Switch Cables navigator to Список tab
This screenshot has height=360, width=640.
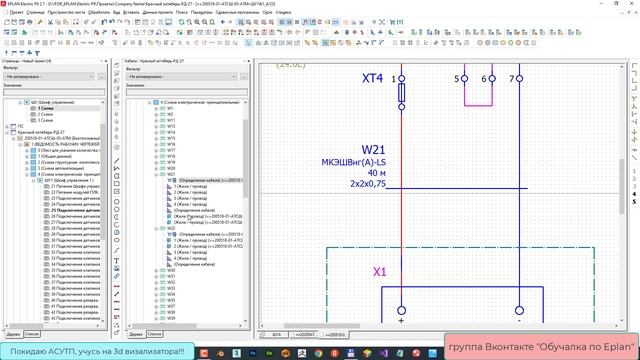(154, 334)
